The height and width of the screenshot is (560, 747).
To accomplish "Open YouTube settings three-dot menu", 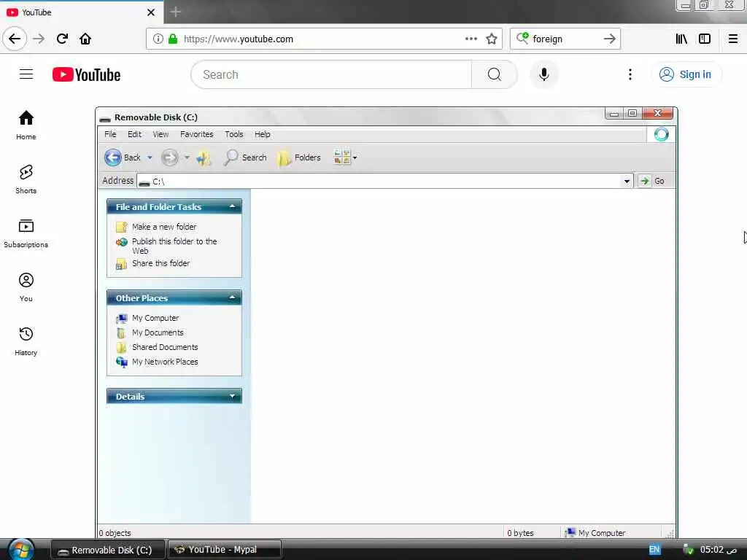I will (630, 74).
